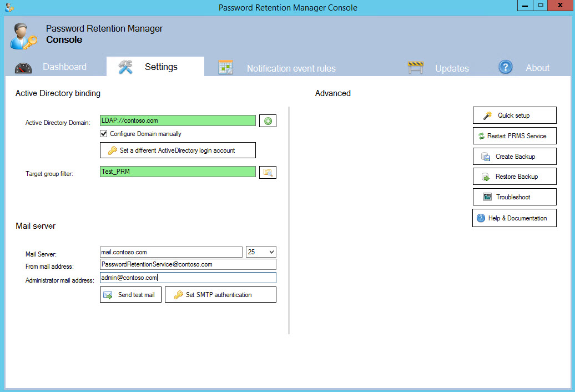
Task: Click the gauge icon next to Dashboard
Action: pos(22,67)
